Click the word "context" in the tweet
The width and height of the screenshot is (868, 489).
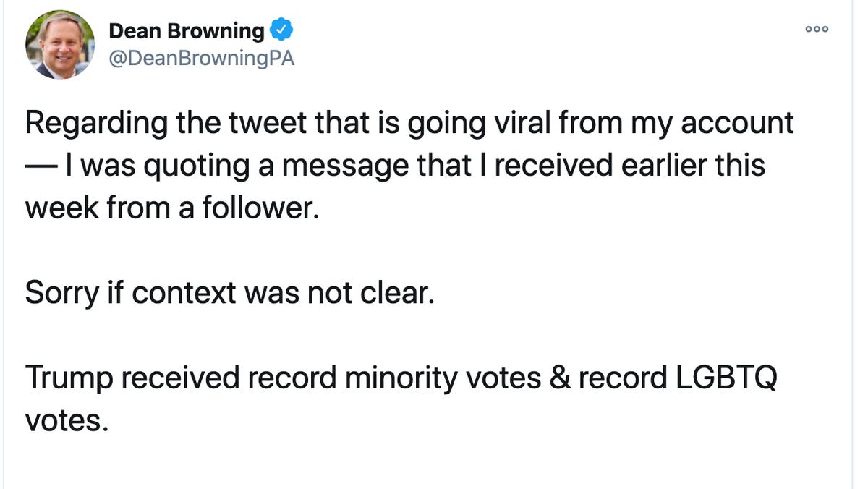tap(184, 293)
